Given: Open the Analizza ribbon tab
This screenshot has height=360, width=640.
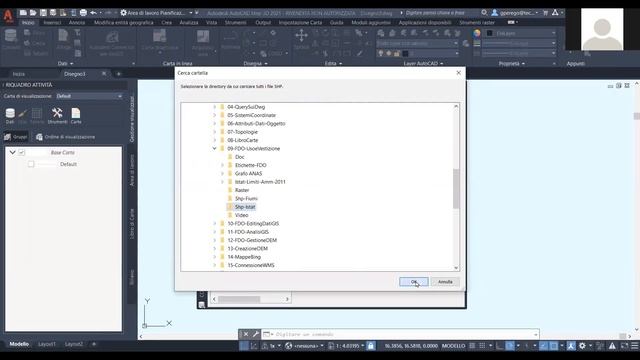Looking at the screenshot, I should point(189,22).
